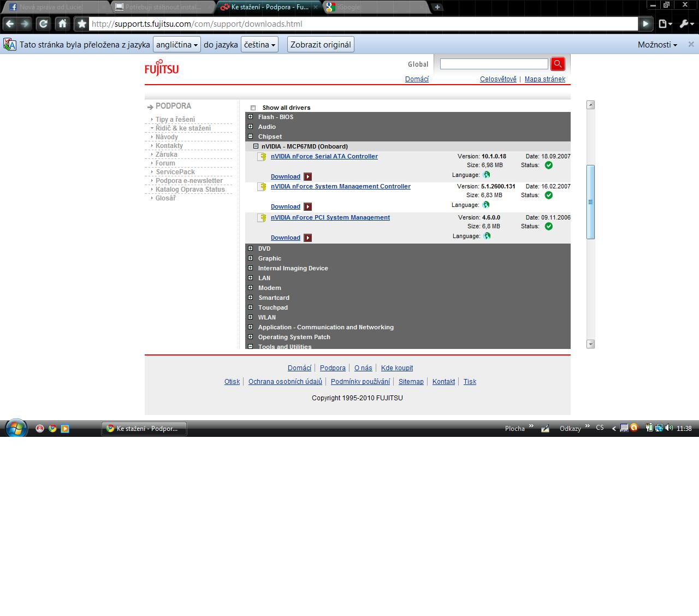Viewport: 699px width, 616px height.
Task: Click Download under nForce PCI System Management
Action: (x=286, y=238)
